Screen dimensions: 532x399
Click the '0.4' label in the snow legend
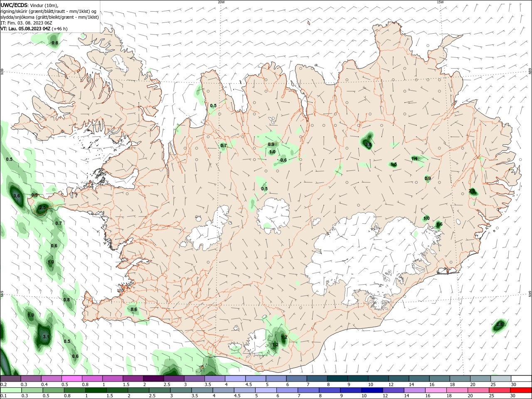click(x=44, y=385)
